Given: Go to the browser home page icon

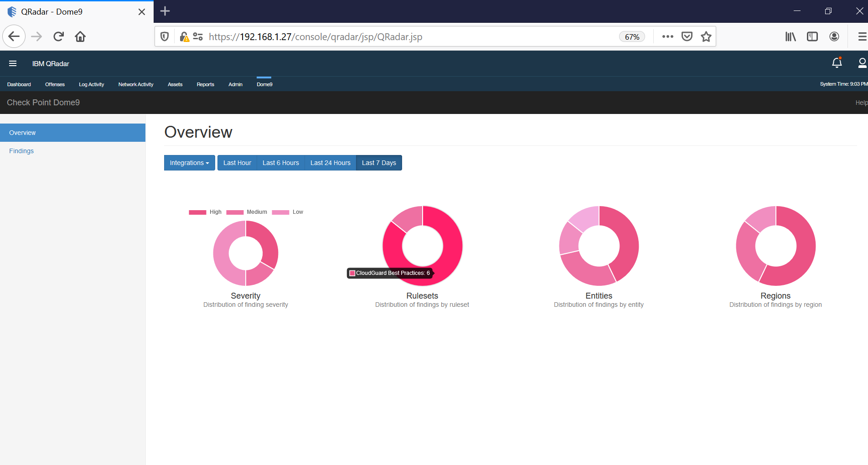Looking at the screenshot, I should pos(80,36).
